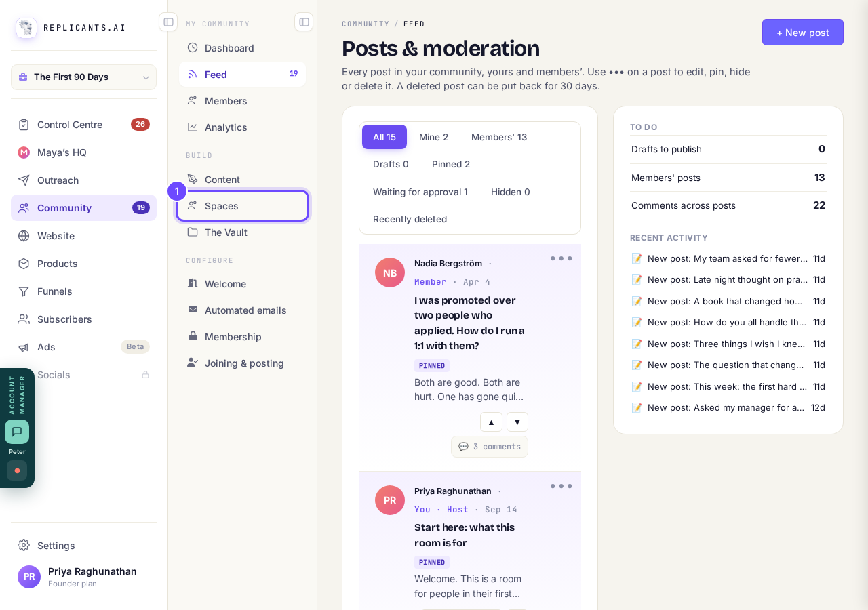Click The Vault folder icon
The image size is (868, 610).
(193, 232)
